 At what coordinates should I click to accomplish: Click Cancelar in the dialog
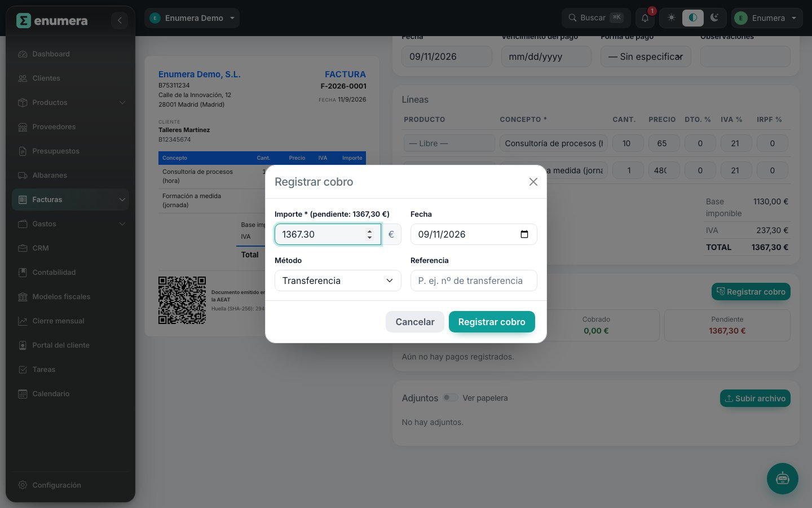pos(415,322)
